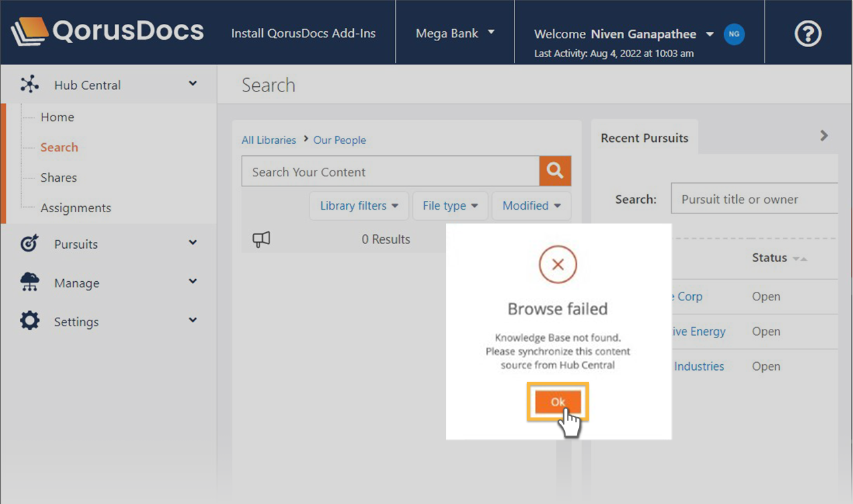Click the Browse failed heading
853x504 pixels.
558,308
